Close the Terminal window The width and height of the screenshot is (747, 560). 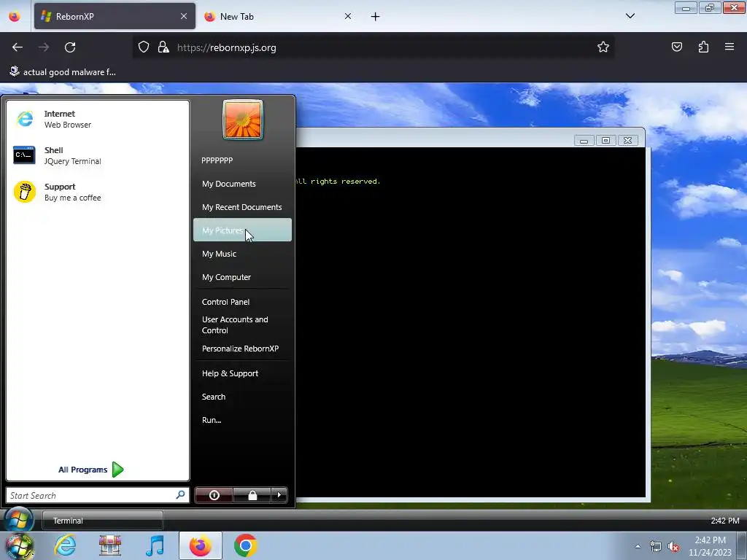[628, 141]
